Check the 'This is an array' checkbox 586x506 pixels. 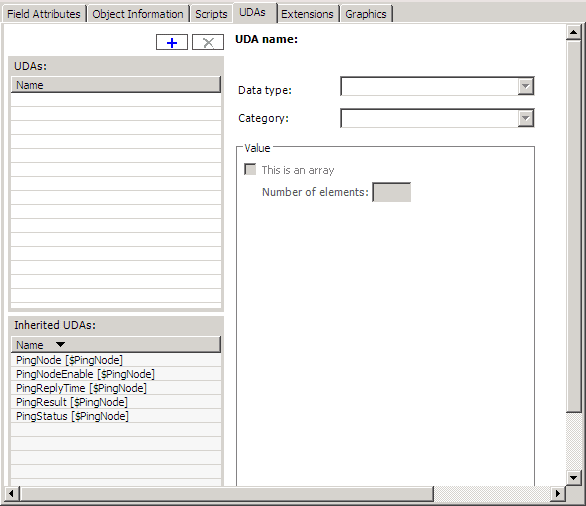tap(250, 169)
